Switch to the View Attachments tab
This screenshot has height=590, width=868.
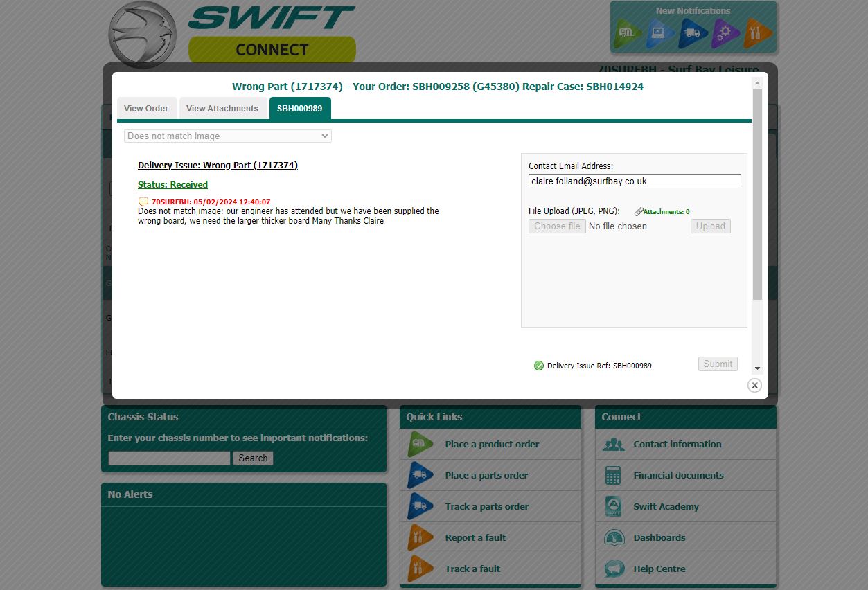[x=222, y=109]
